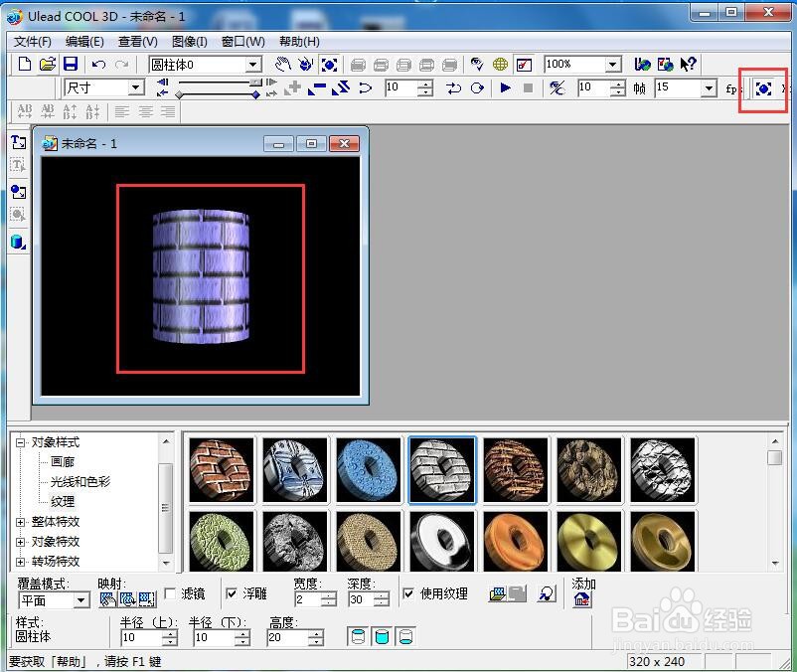Open the 帮助(H) menu

pyautogui.click(x=299, y=42)
